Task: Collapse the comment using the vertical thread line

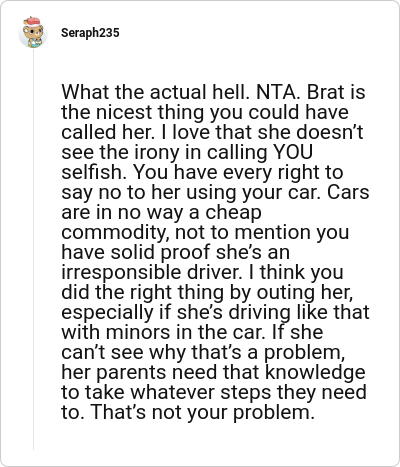Action: pyautogui.click(x=33, y=249)
